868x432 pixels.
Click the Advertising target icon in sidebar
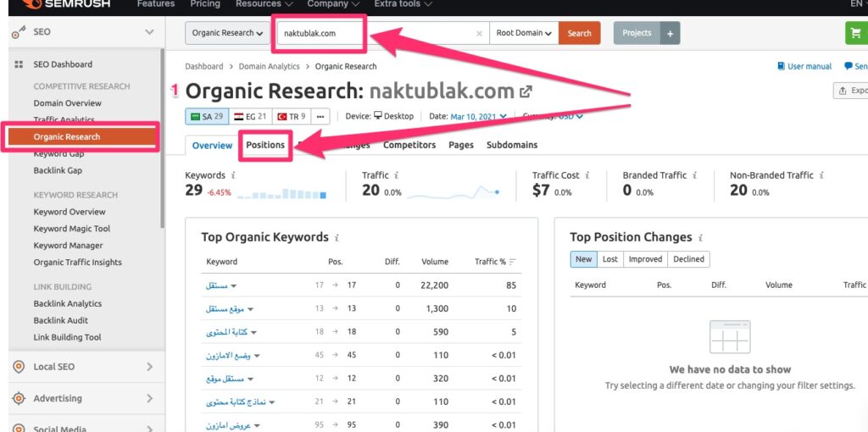point(18,398)
